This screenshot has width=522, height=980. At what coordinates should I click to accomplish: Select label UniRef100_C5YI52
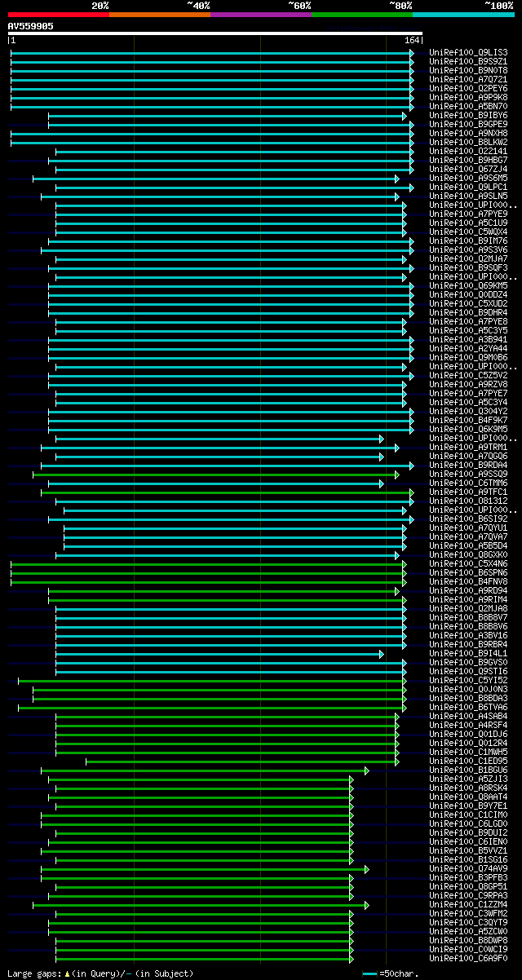469,681
